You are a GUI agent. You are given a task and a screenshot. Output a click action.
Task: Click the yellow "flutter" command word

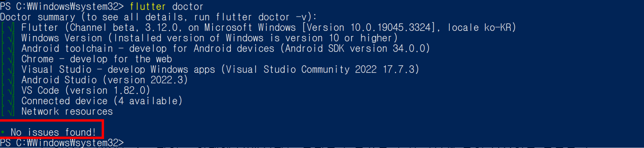click(x=147, y=6)
